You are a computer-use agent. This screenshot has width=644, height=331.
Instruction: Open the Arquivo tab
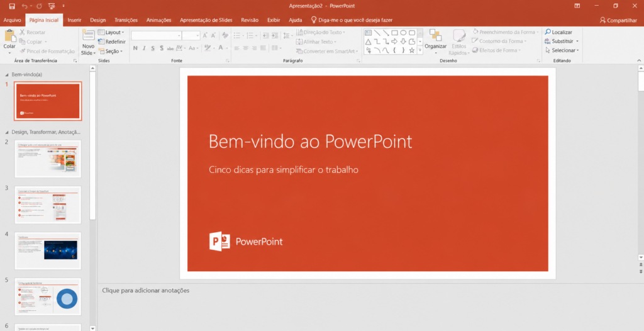[13, 20]
